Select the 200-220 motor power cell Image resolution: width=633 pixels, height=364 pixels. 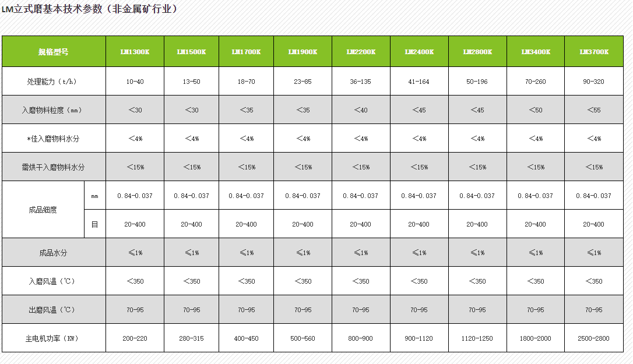[x=135, y=338]
